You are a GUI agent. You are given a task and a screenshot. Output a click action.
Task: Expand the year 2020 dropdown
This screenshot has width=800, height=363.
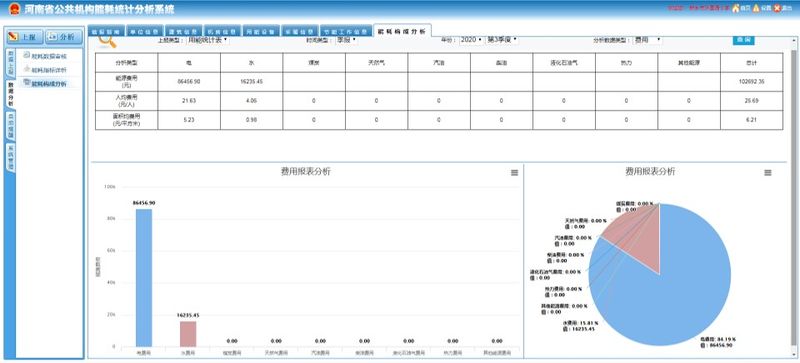tap(471, 39)
